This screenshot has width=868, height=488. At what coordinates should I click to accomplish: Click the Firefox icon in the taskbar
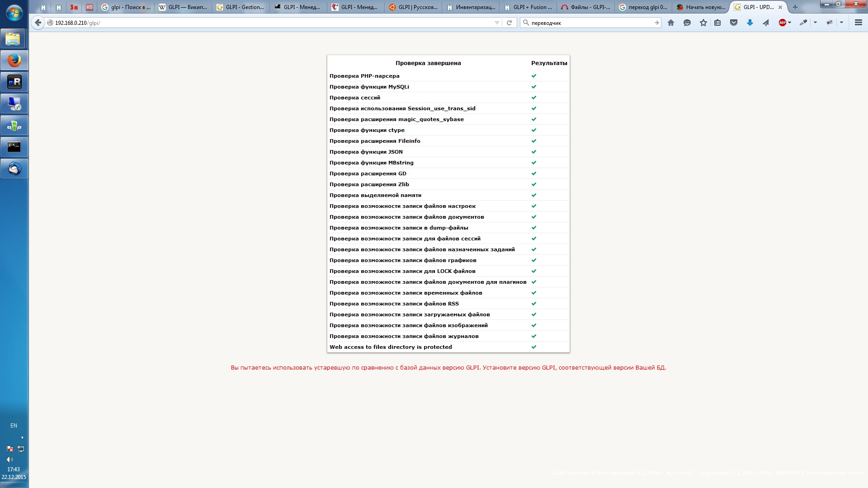(14, 60)
